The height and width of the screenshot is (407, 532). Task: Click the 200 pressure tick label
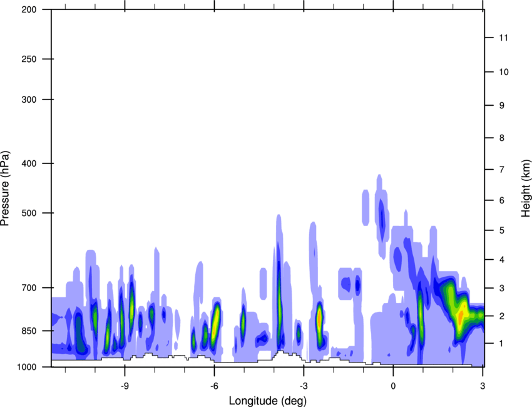[29, 9]
